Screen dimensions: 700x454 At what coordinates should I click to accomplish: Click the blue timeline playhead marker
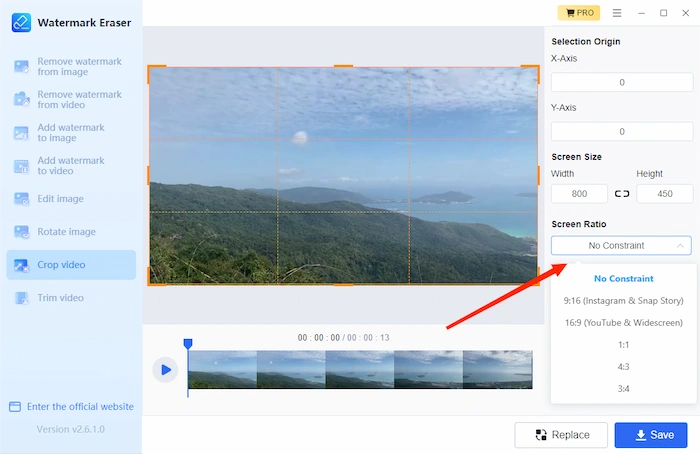tap(188, 343)
